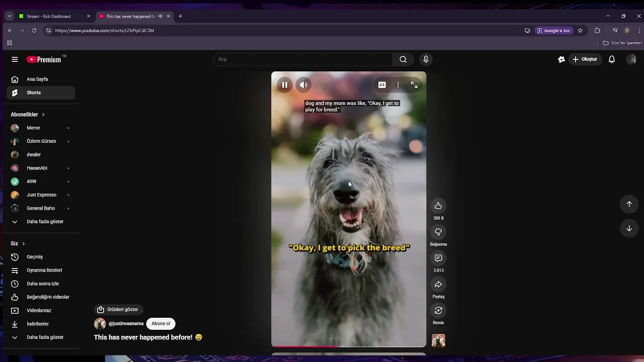Open the sound source thumbnail
The image size is (644, 362).
(438, 341)
